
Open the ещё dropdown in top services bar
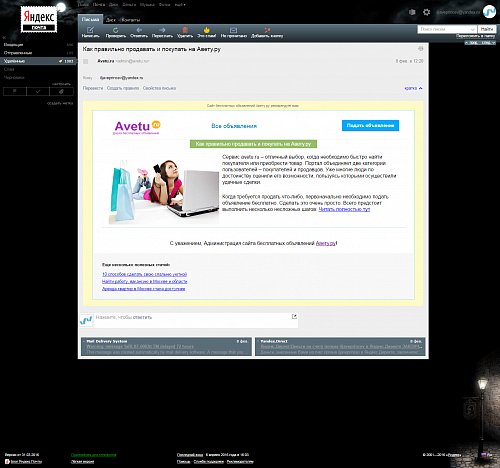[x=180, y=5]
